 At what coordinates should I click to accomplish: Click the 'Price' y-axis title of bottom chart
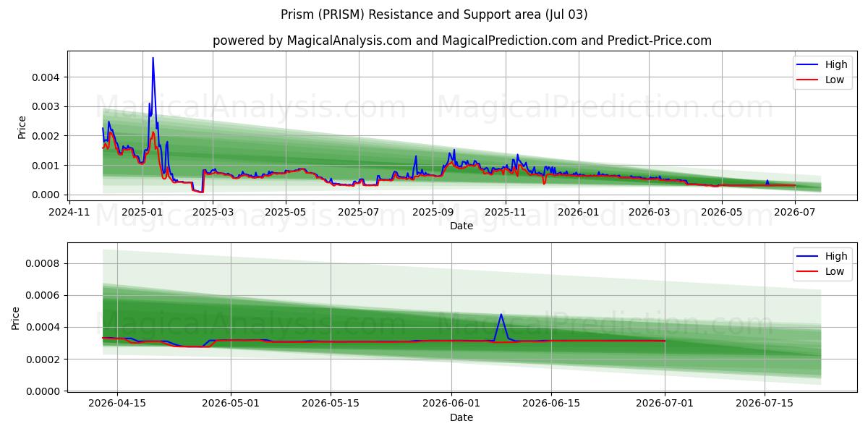16,319
